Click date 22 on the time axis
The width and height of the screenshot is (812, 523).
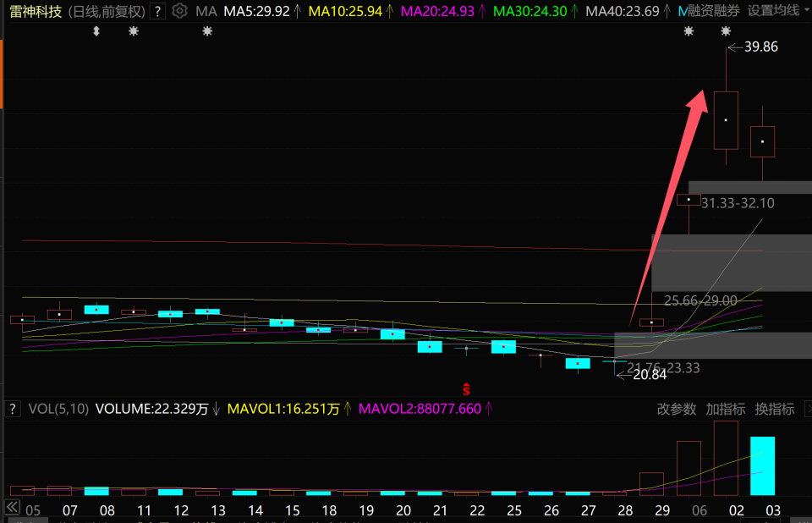[477, 510]
